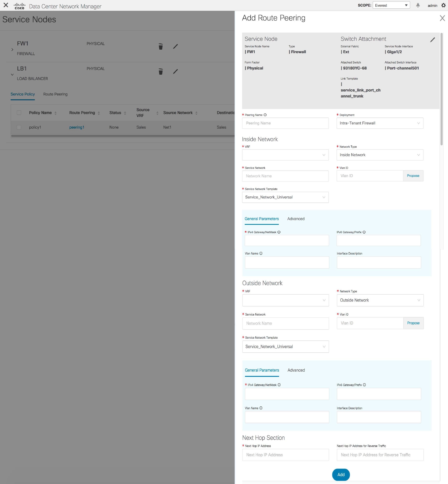Screen dimensions: 448x484
Task: Click the Add Route Peering panel vertical scrollbar
Action: point(442,89)
